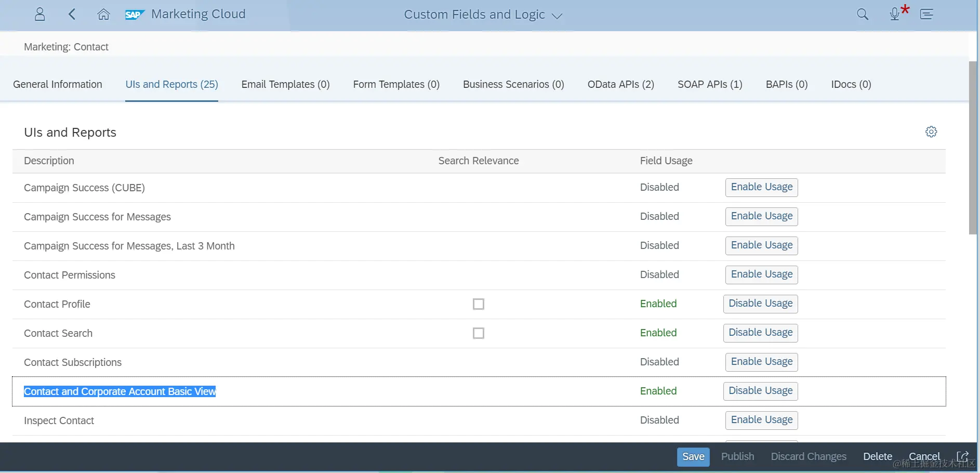Enable usage for Campaign Success for Messages
980x473 pixels.
(761, 216)
